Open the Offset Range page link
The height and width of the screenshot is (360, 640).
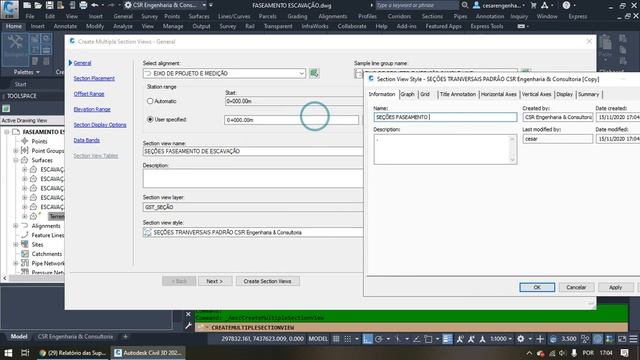click(89, 94)
